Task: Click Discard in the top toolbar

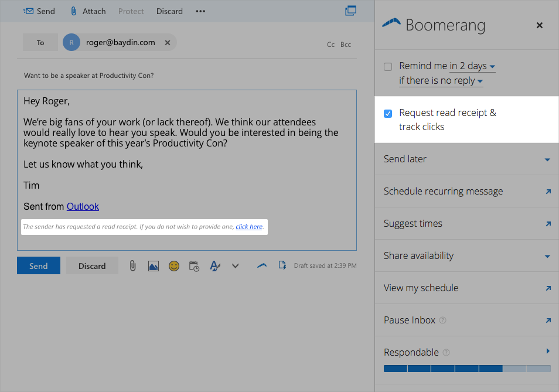Action: pos(169,11)
